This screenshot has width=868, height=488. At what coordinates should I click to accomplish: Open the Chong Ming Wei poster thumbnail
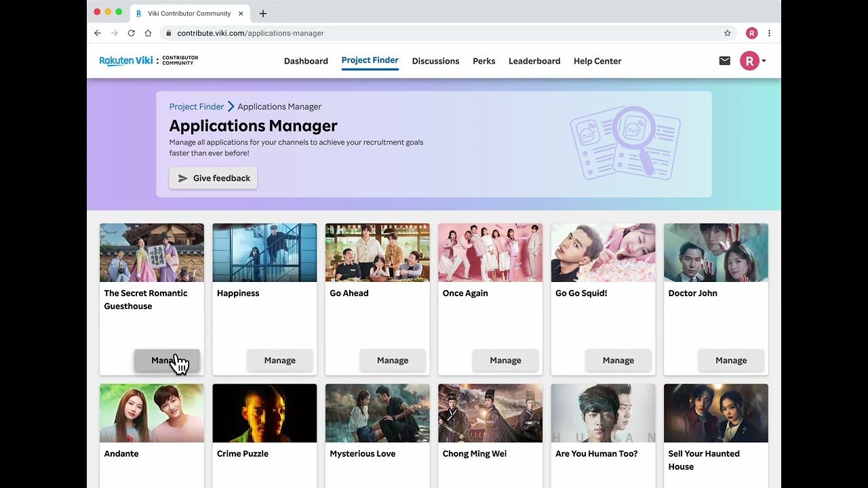[490, 413]
